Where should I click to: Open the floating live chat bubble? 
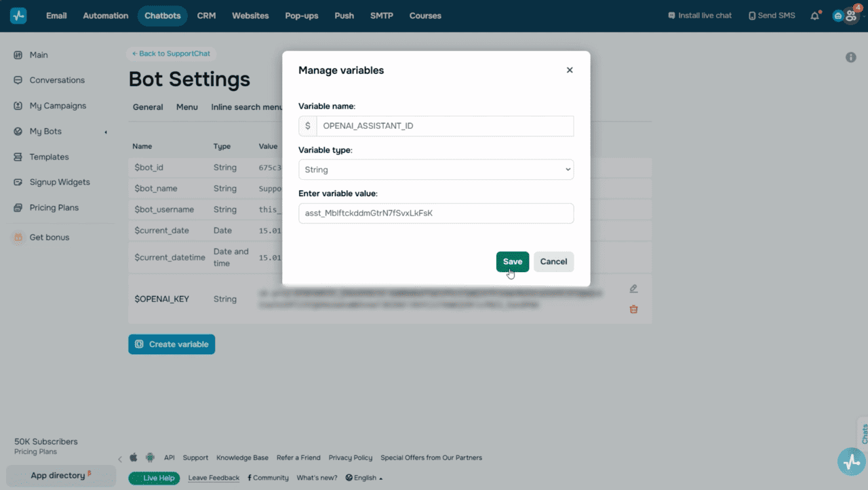click(851, 461)
